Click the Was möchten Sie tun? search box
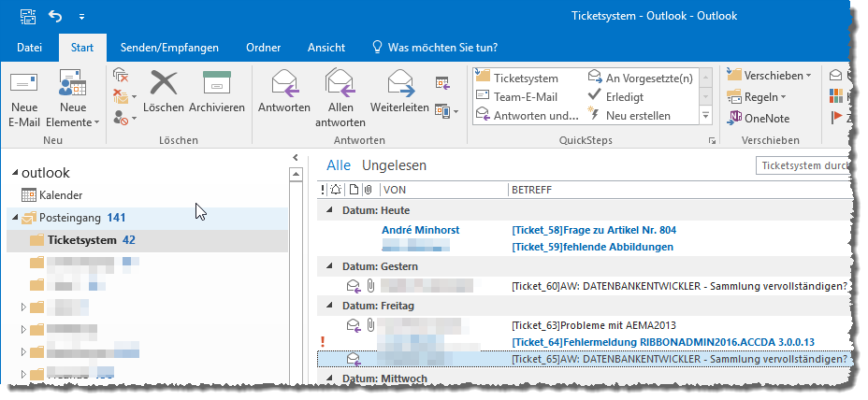The image size is (868, 400). click(x=435, y=48)
